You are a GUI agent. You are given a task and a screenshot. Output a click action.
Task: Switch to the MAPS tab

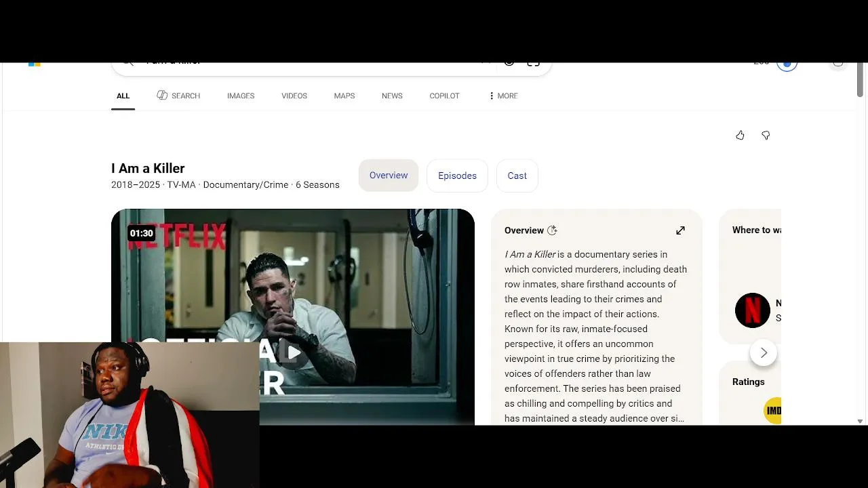point(344,96)
